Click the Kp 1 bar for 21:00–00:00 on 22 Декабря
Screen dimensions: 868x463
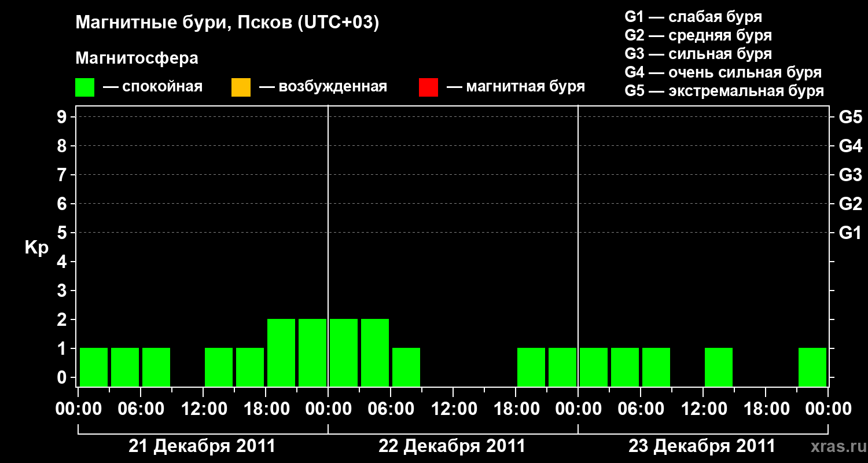pos(562,367)
